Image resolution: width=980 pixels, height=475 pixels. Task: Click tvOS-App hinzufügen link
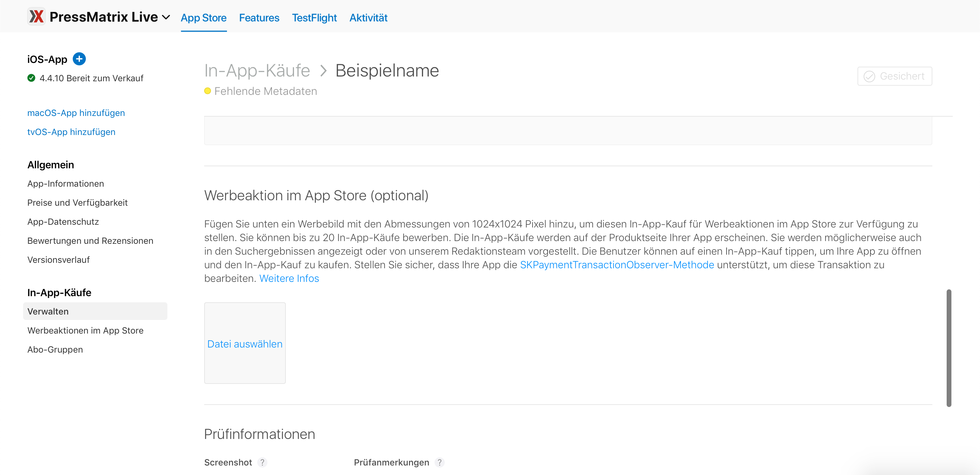coord(71,132)
